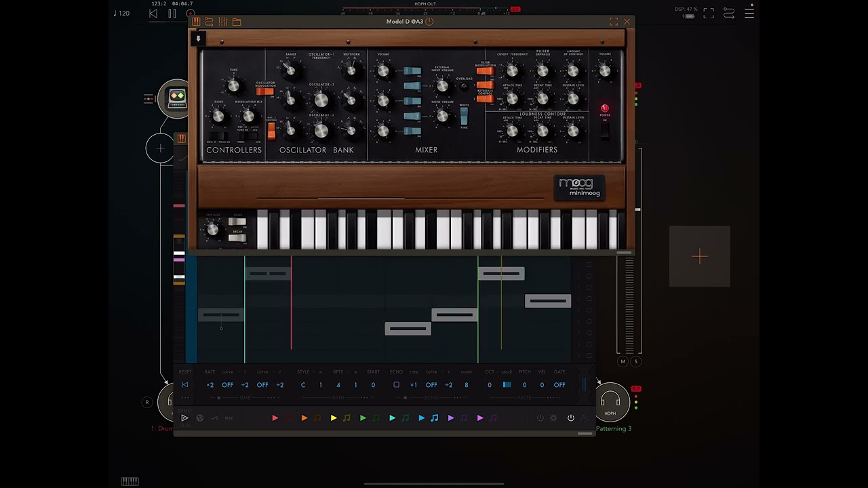Click the Modulation Mix knob
The width and height of the screenshot is (868, 488).
point(248,117)
